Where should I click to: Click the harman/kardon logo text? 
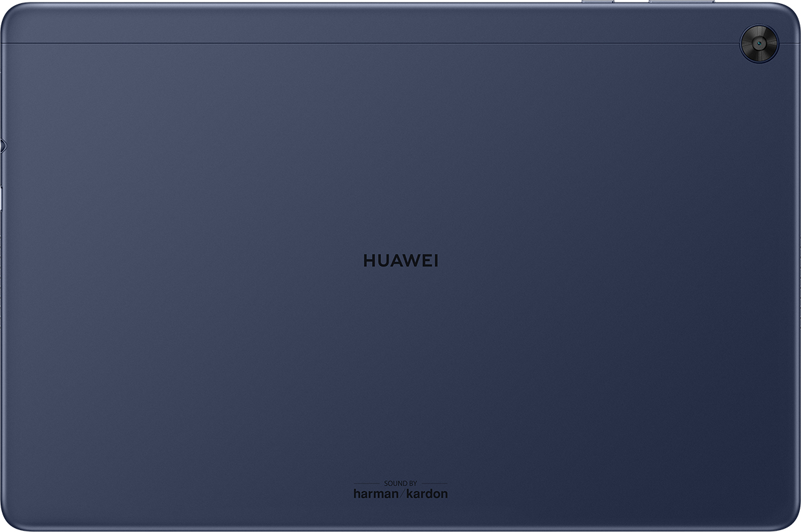[400, 494]
